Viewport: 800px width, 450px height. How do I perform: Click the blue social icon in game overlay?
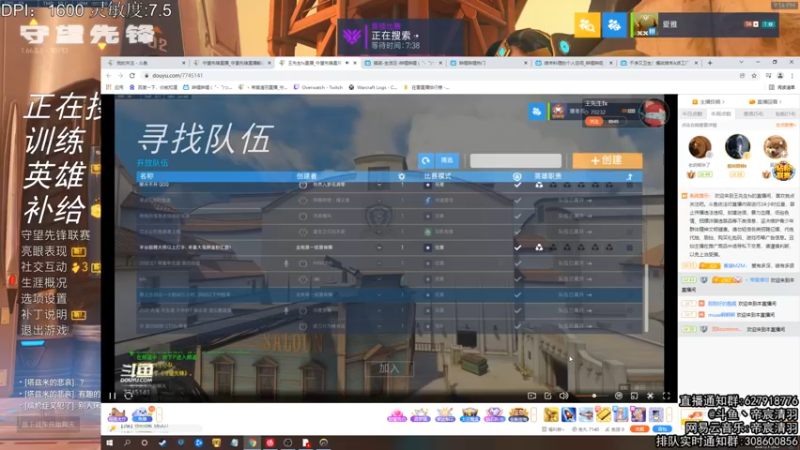pos(614,24)
